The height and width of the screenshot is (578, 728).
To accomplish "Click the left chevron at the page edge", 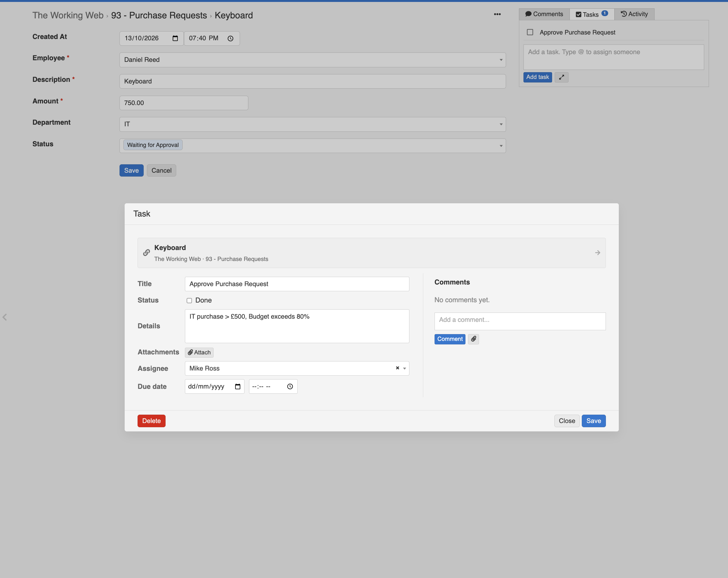I will 5,317.
